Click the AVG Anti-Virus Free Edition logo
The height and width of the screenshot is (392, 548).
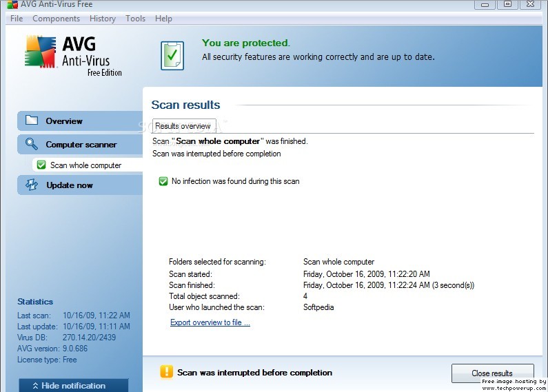[x=74, y=56]
